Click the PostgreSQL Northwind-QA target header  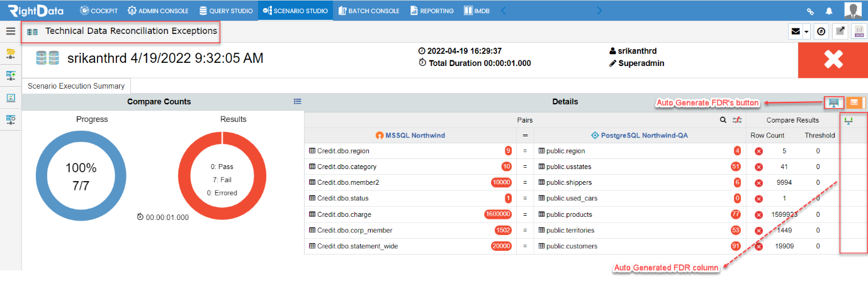point(639,135)
